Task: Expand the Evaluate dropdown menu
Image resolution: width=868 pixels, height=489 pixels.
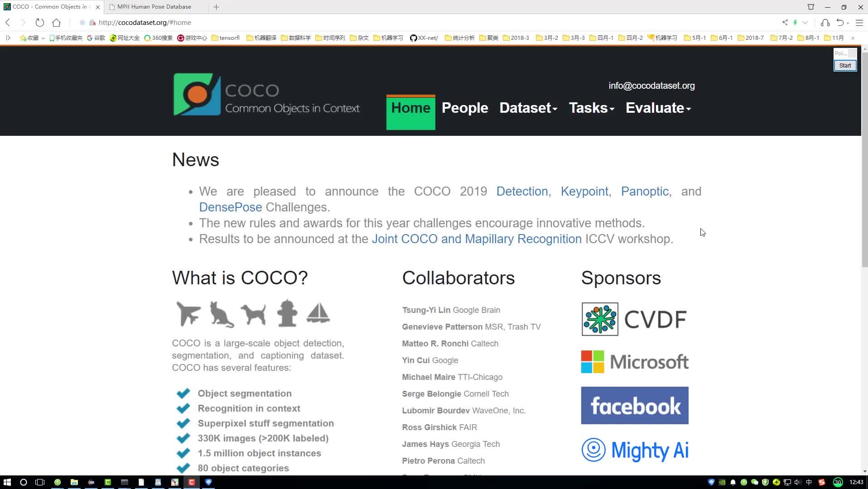Action: (658, 108)
